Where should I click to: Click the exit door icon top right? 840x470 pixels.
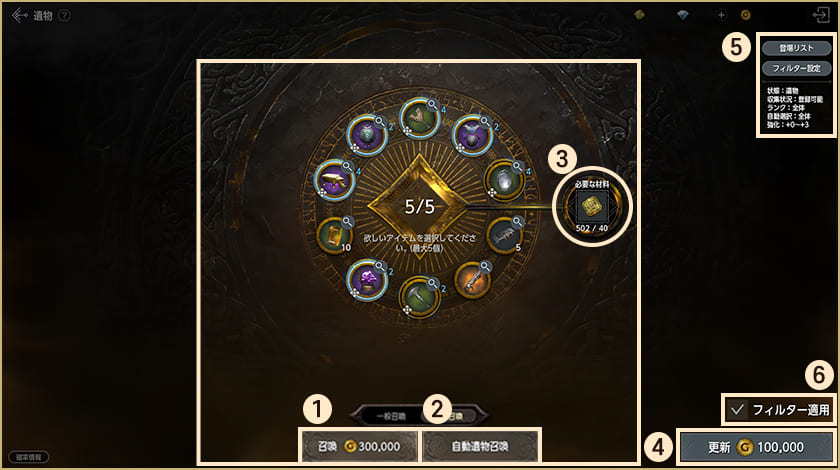pos(821,15)
